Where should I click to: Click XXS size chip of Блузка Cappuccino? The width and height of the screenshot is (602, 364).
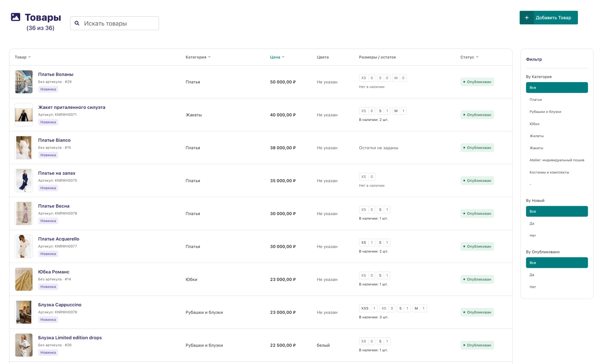(x=368, y=308)
